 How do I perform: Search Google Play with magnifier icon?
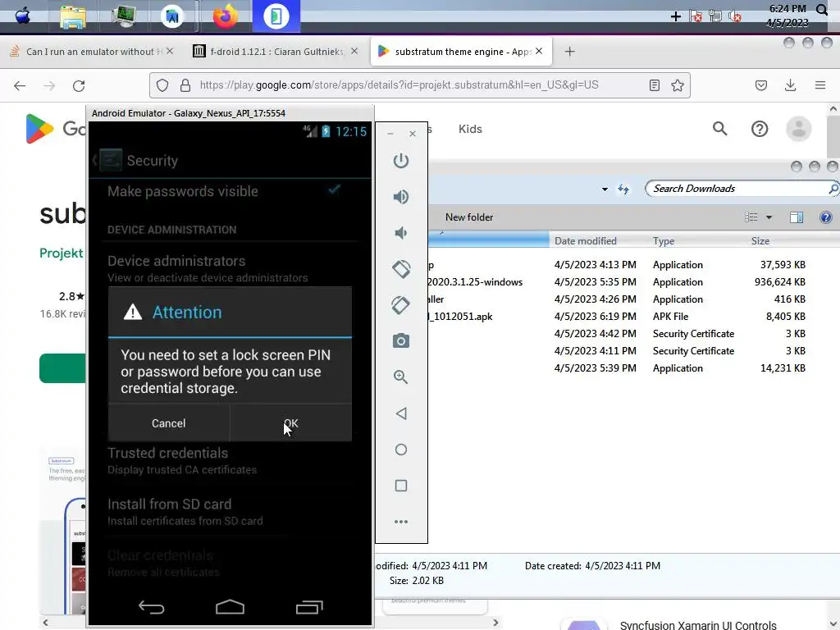[719, 129]
